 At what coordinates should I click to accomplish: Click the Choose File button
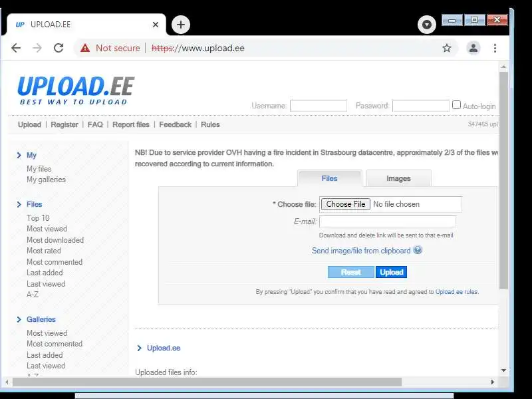tap(346, 204)
